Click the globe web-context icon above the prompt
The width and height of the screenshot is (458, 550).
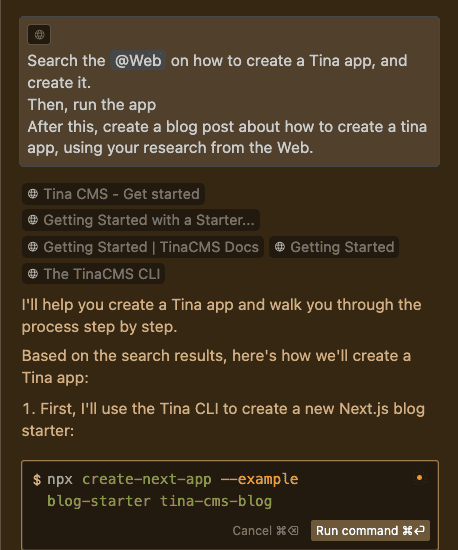point(39,34)
